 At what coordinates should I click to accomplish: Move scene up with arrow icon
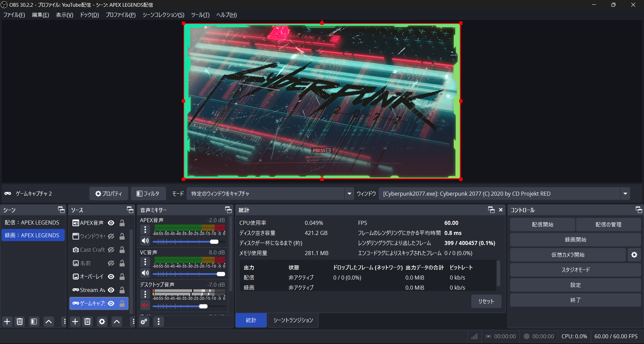click(x=49, y=322)
